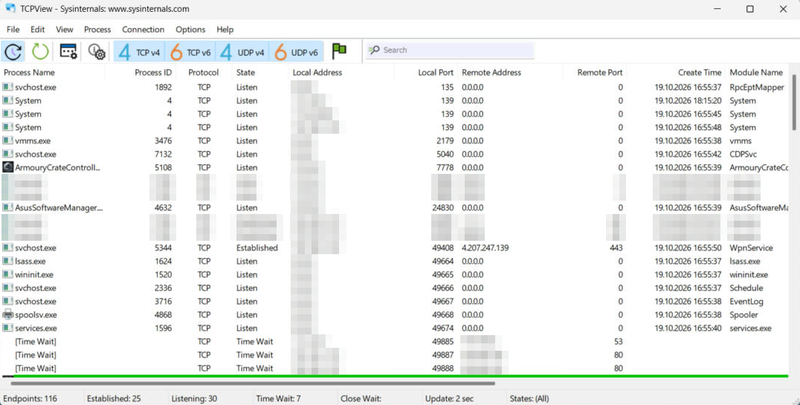Screen dimensions: 800x405
Task: Click icon of svchost.exe PID 5344 row
Action: click(8, 248)
